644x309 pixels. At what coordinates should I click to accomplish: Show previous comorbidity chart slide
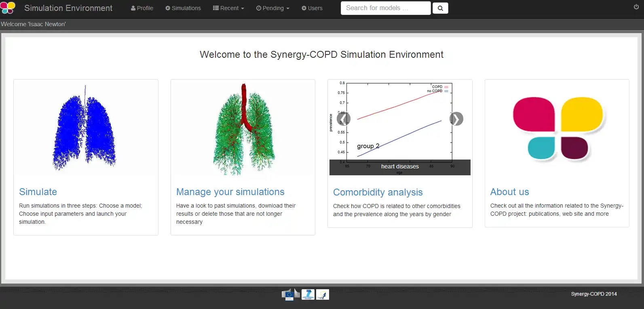[x=344, y=119]
